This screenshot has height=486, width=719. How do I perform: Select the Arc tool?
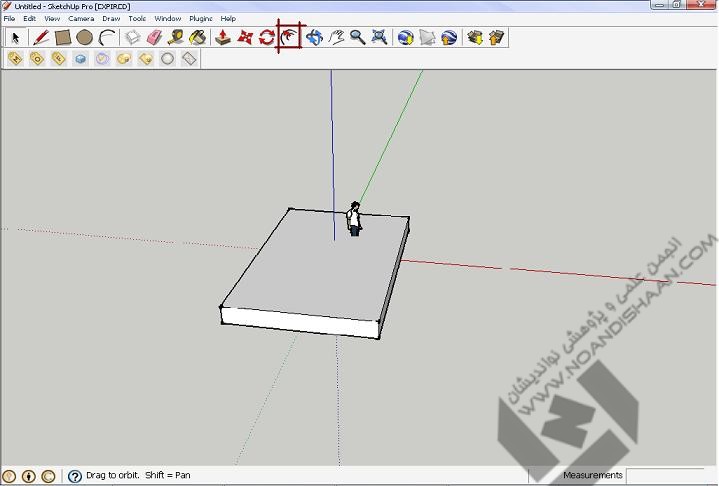click(107, 38)
